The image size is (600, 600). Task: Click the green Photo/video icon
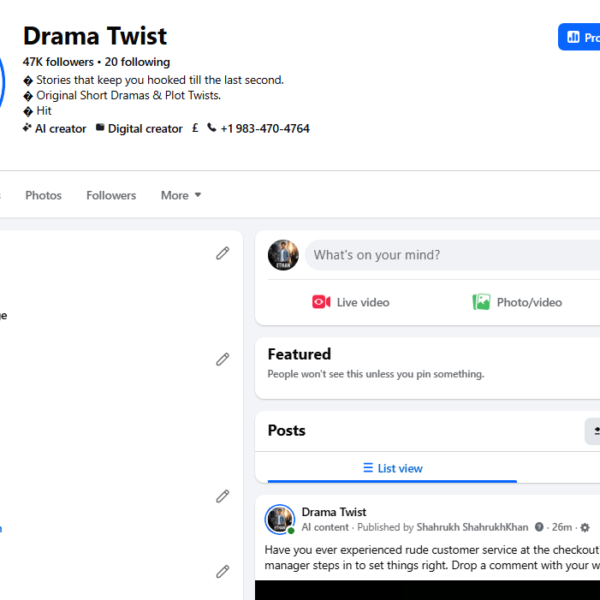481,302
